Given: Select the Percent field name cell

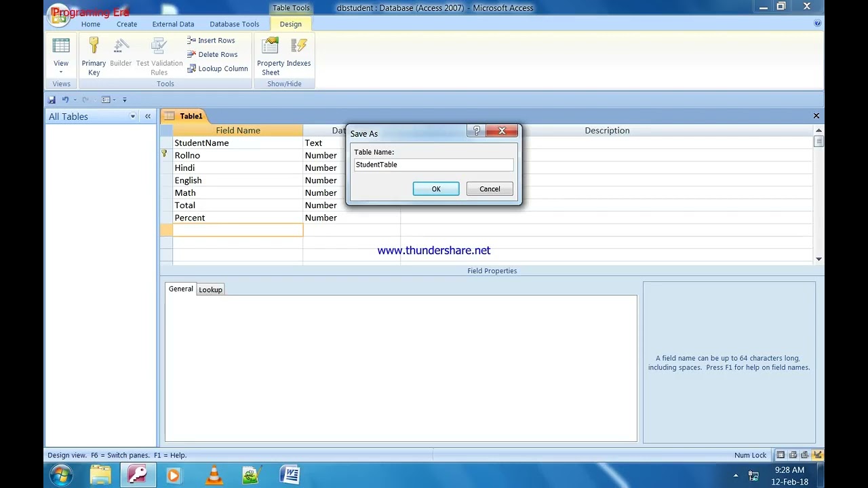Looking at the screenshot, I should point(238,218).
